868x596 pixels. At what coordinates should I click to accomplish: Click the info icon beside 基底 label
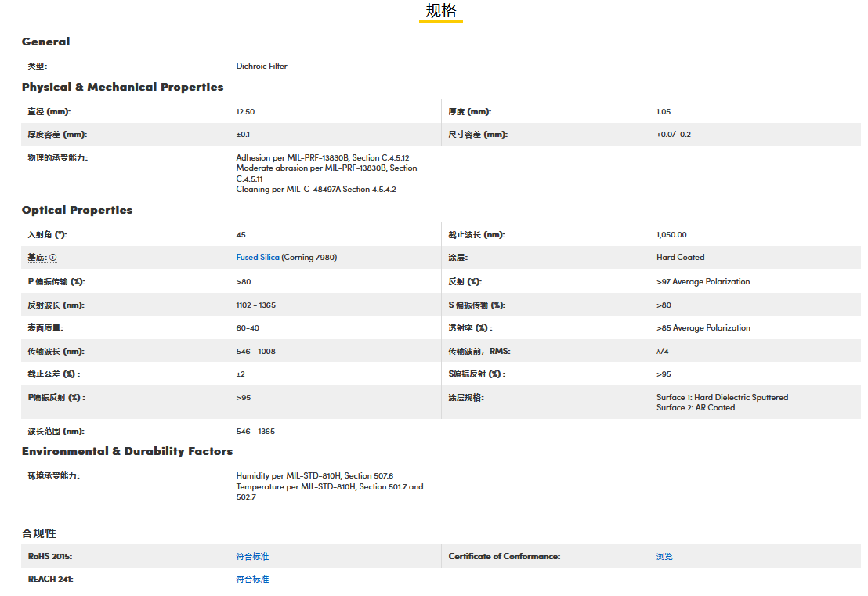pyautogui.click(x=53, y=258)
